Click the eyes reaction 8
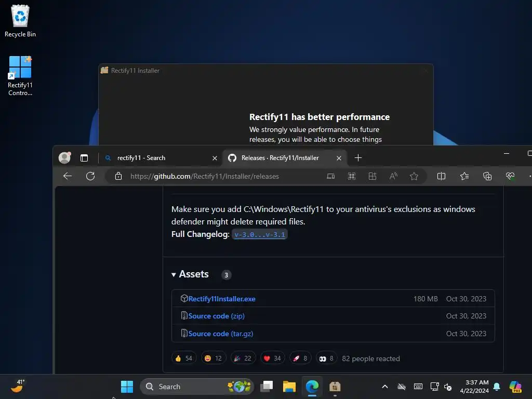The height and width of the screenshot is (399, 532). [326, 358]
